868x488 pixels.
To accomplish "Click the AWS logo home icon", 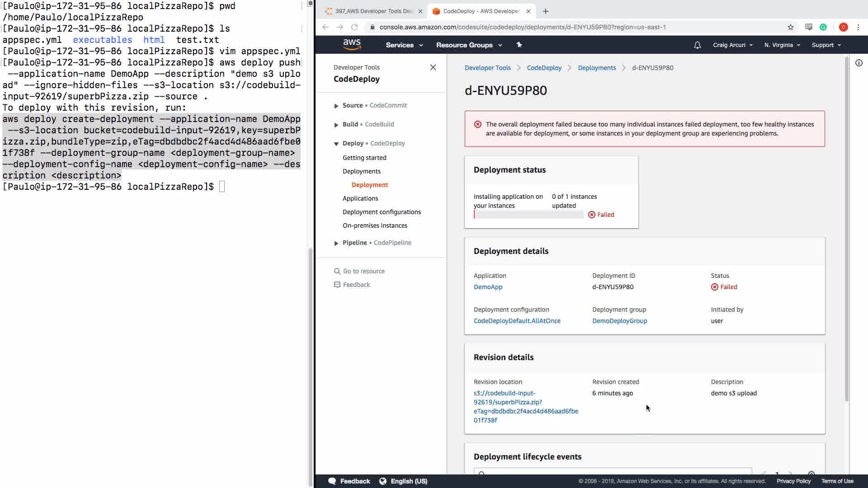I will [x=352, y=44].
